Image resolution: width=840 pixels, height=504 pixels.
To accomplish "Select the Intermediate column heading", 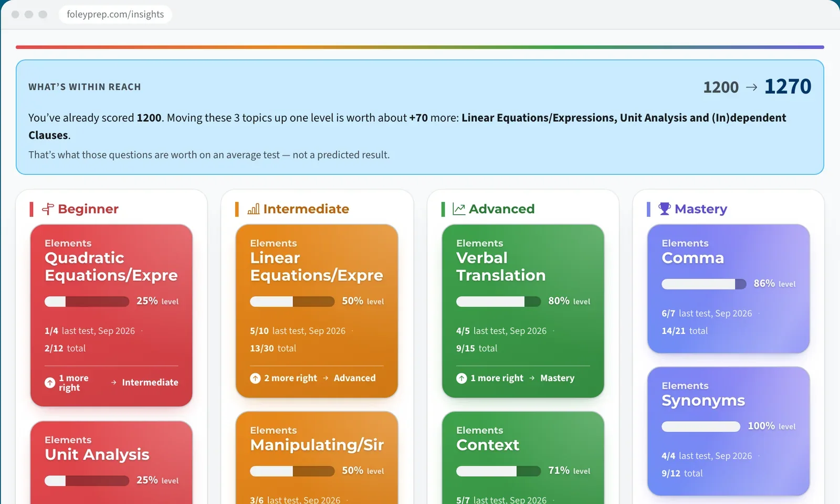I will [306, 209].
